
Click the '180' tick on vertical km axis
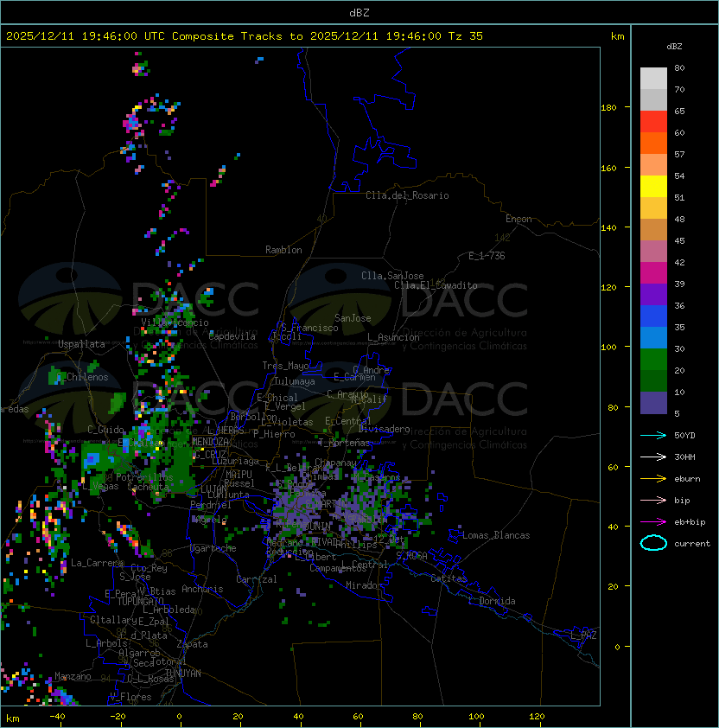(609, 108)
